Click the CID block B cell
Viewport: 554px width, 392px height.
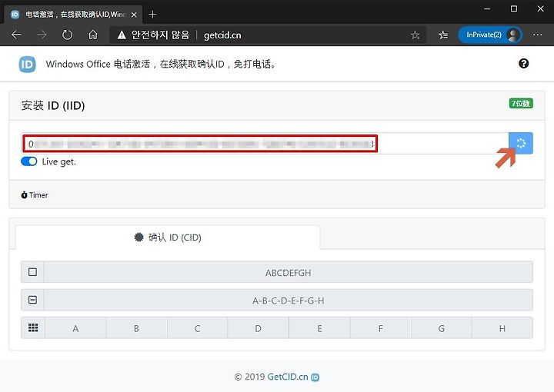tap(136, 328)
